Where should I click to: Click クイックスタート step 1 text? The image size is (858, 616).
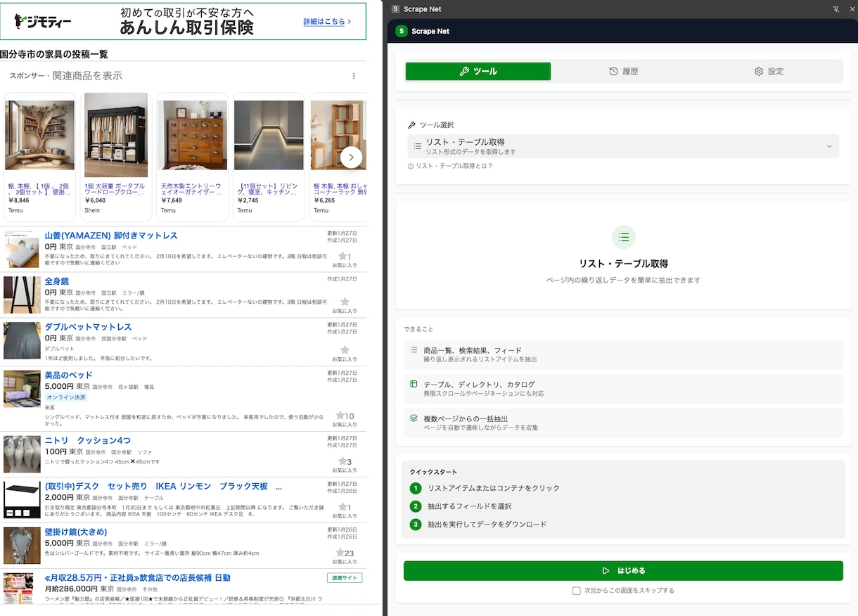[x=494, y=488]
